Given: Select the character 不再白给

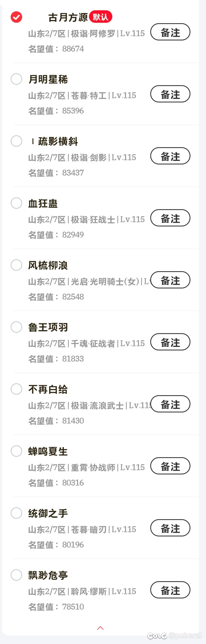Looking at the screenshot, I should (x=16, y=389).
